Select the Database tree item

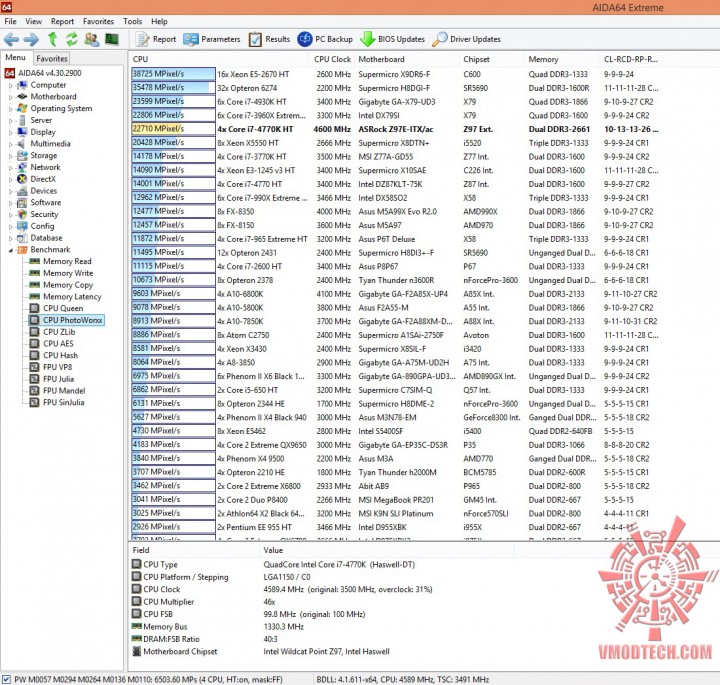(39, 238)
